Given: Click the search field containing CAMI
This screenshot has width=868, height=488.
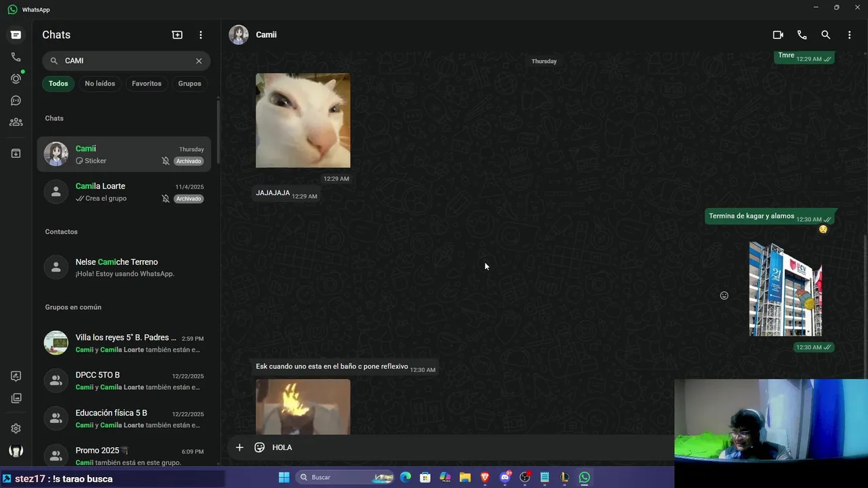Looking at the screenshot, I should [x=126, y=61].
